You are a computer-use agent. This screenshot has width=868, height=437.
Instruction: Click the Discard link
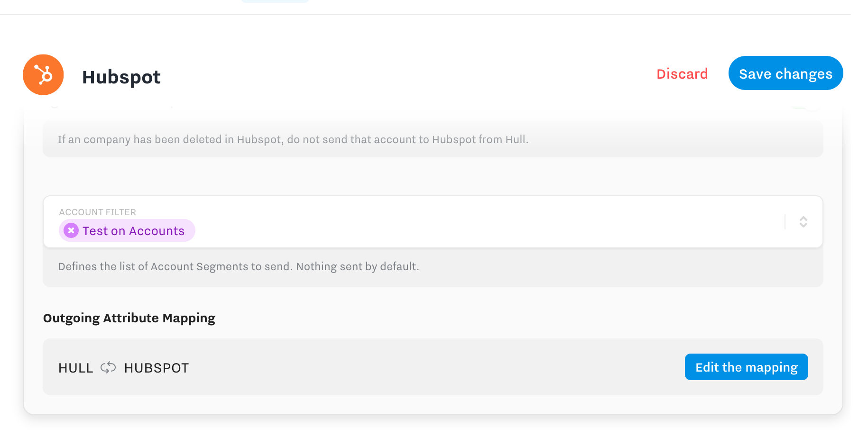(682, 74)
